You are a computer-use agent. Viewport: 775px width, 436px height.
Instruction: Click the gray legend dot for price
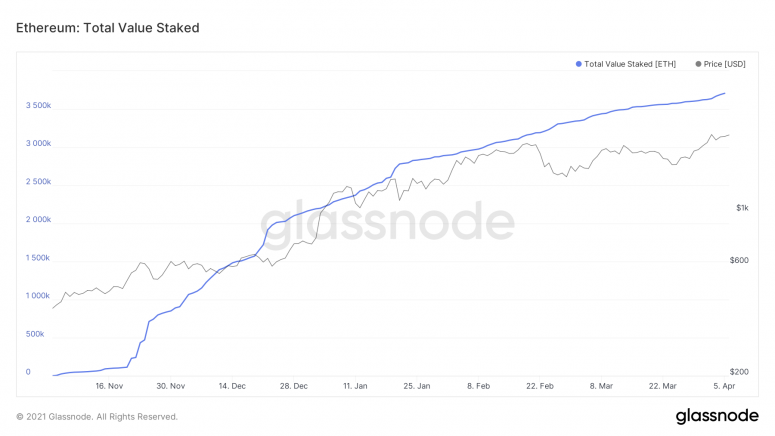[x=698, y=64]
